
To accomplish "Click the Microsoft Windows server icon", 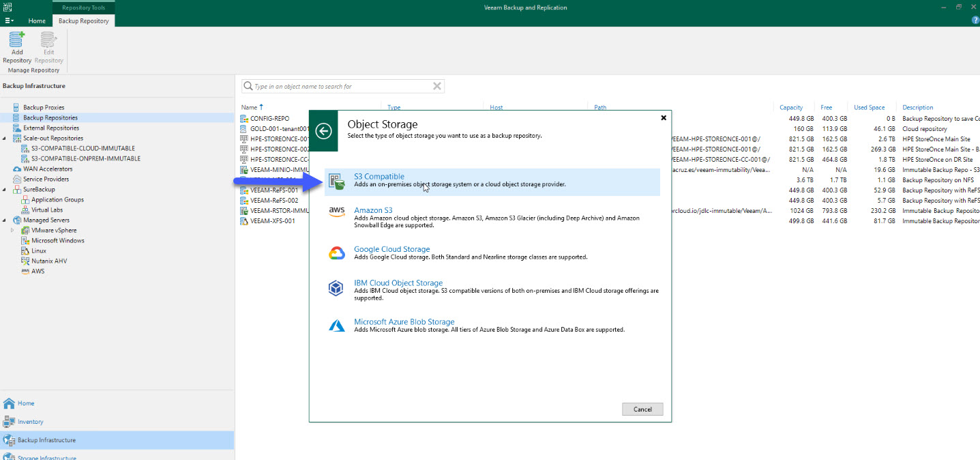I will click(25, 240).
